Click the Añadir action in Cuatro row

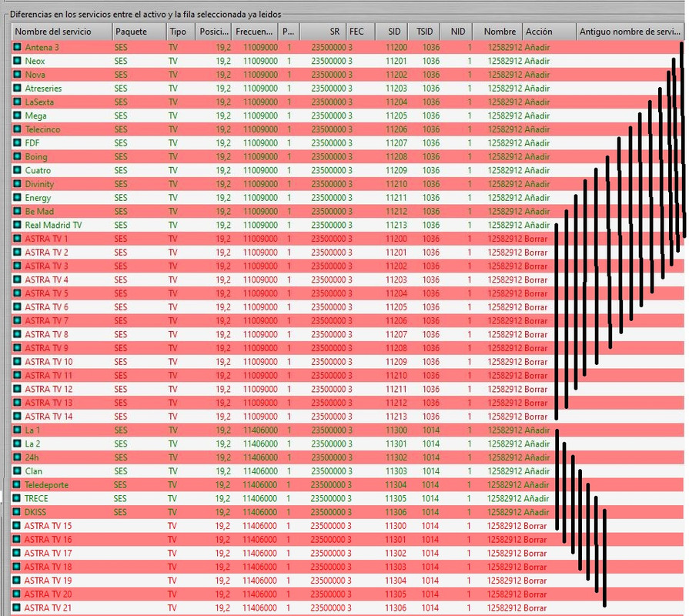537,170
